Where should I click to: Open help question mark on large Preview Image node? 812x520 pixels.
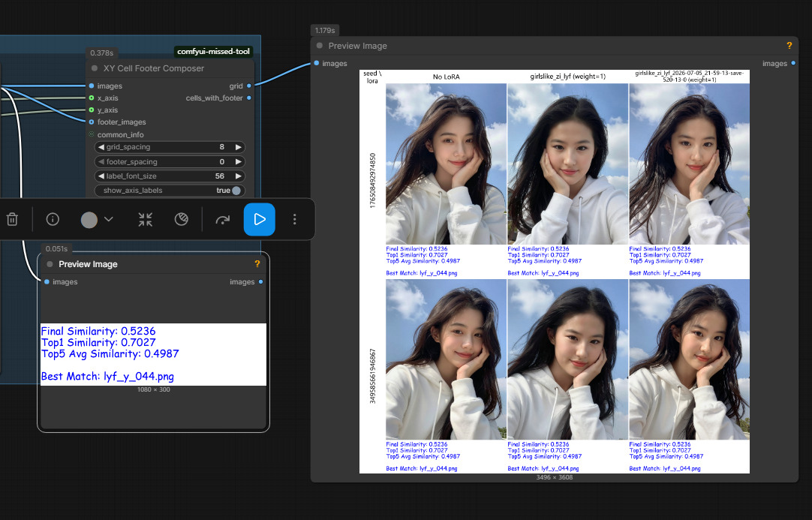click(x=789, y=46)
